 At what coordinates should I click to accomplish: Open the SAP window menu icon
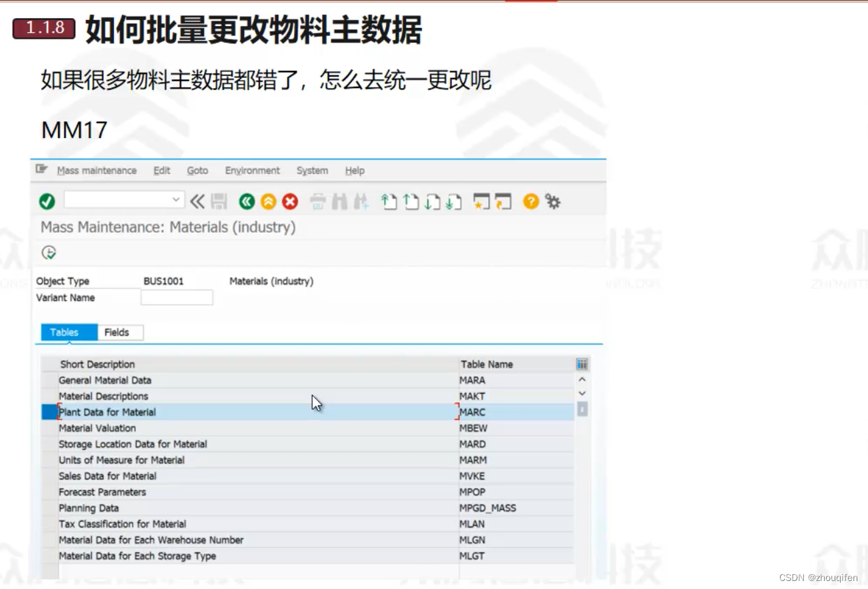[x=41, y=169]
